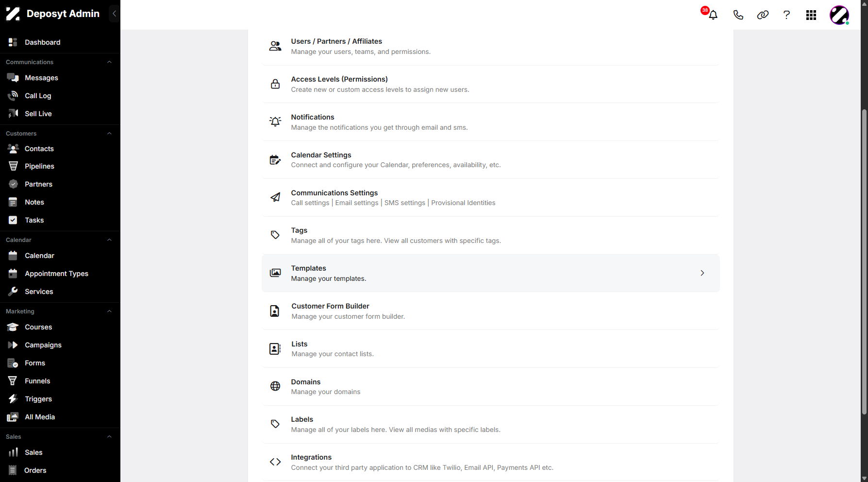Open the Integrations settings entry
Screen dimensions: 868x482
pos(490,462)
